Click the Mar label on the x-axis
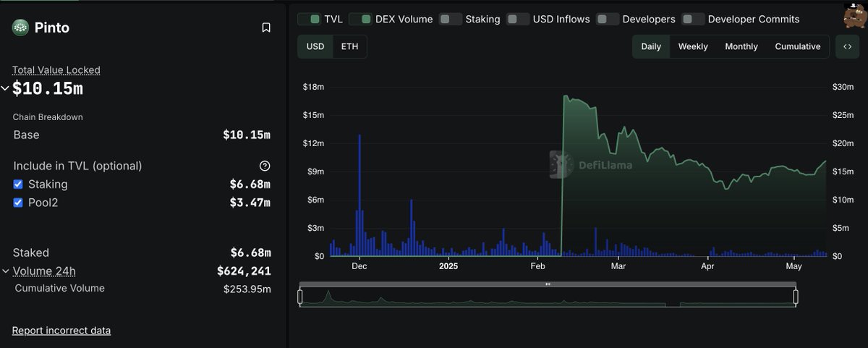 click(x=618, y=266)
